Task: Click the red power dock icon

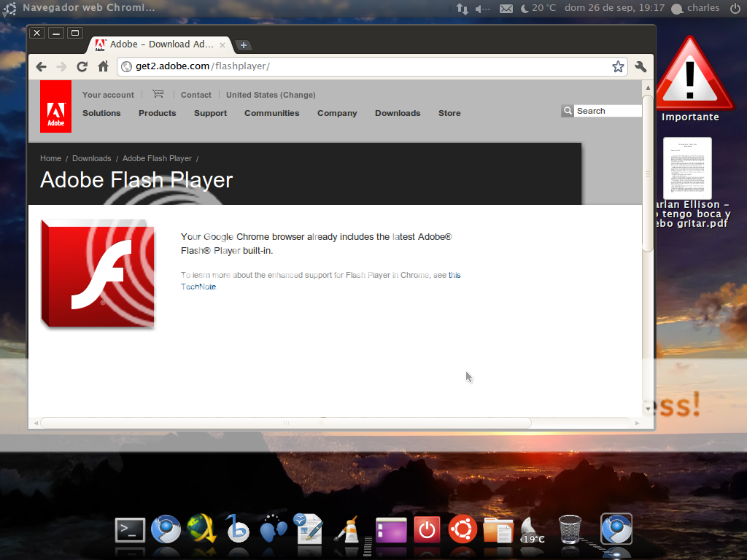Action: 427,529
